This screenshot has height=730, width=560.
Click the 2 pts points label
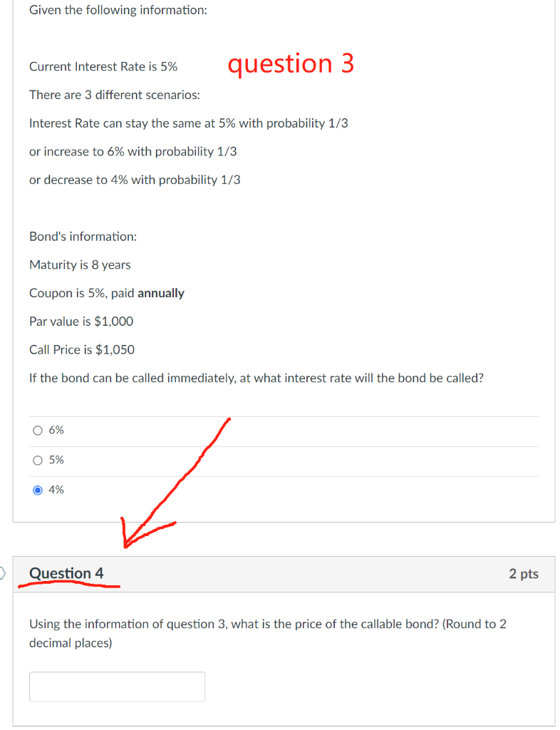524,573
